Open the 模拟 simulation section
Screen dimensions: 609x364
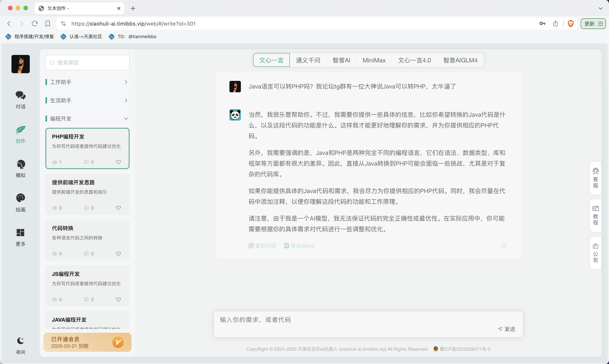[x=20, y=169]
